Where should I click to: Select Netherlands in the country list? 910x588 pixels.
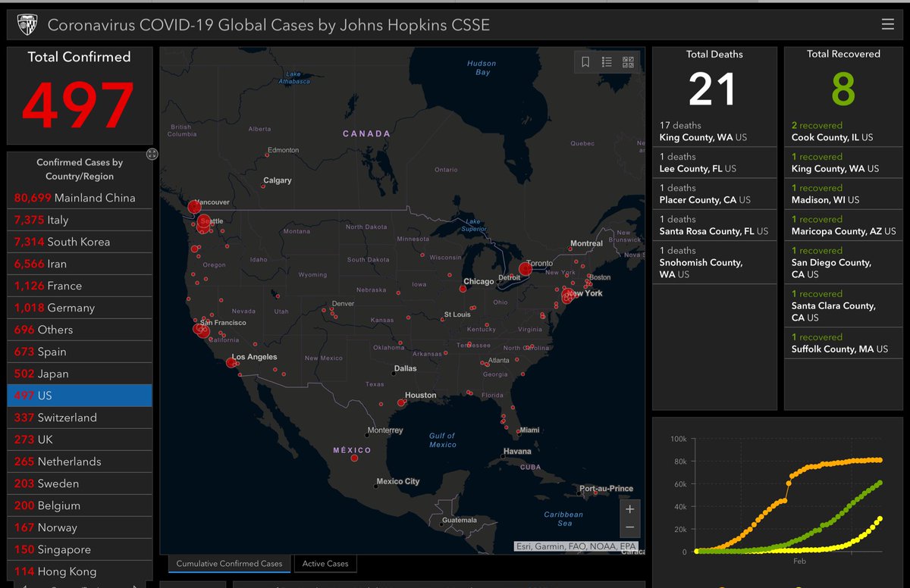pyautogui.click(x=80, y=461)
